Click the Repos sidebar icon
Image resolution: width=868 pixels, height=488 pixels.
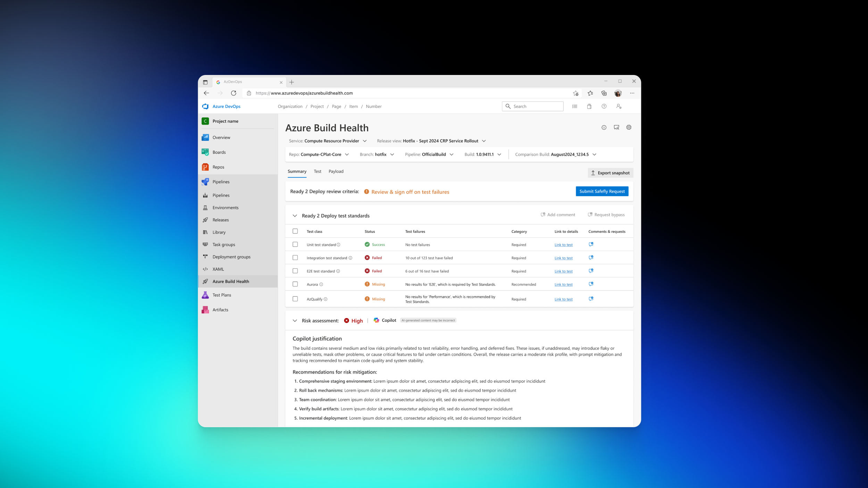click(x=205, y=167)
